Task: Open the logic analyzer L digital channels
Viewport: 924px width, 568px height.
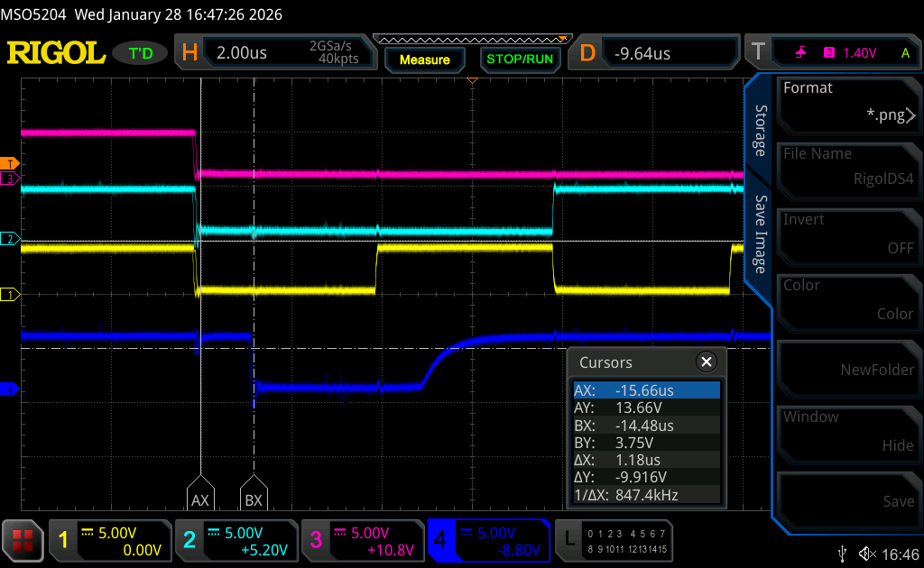Action: pyautogui.click(x=615, y=540)
